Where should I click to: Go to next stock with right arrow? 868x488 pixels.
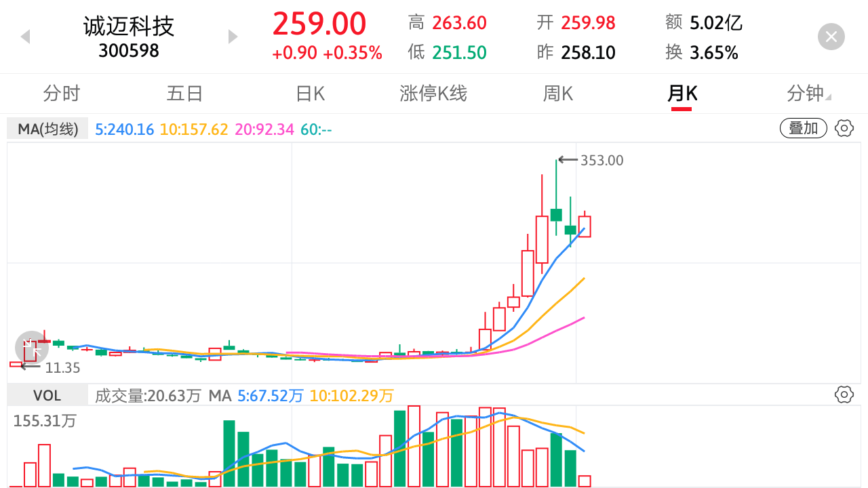(x=233, y=37)
